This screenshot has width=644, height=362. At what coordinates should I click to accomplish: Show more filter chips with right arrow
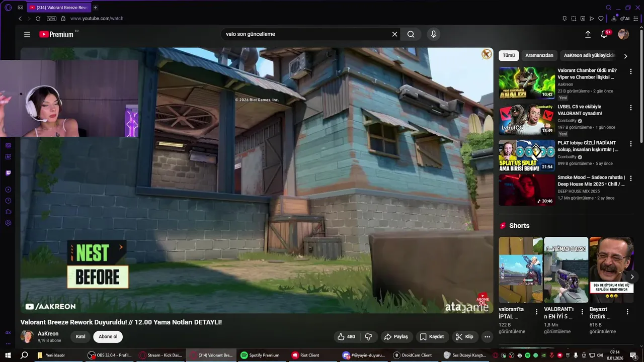point(625,56)
